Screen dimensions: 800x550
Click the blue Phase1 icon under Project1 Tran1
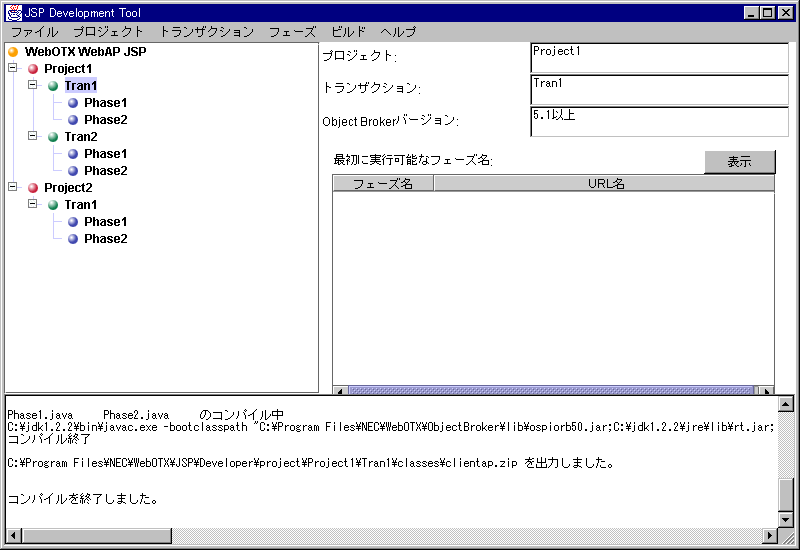pos(73,103)
